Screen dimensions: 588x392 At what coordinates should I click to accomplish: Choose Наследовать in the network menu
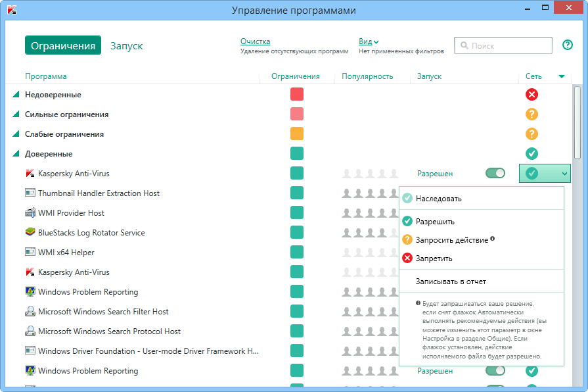point(482,198)
